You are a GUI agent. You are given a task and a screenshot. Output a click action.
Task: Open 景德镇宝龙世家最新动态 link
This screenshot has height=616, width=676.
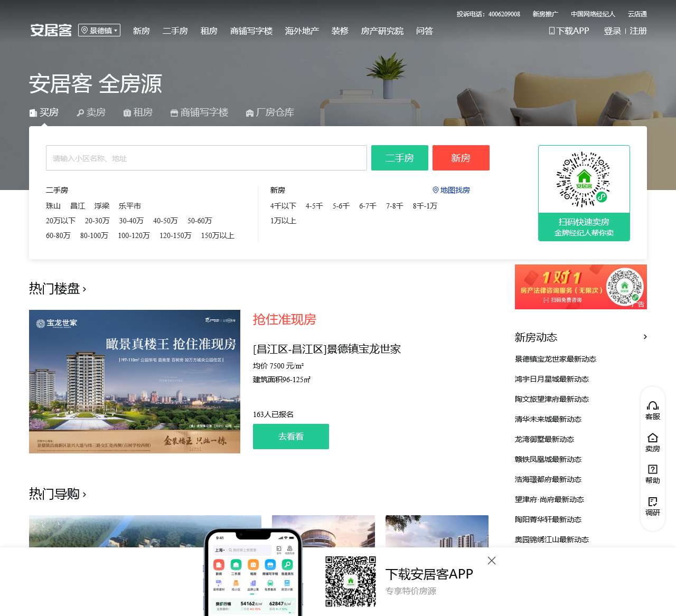tap(556, 359)
